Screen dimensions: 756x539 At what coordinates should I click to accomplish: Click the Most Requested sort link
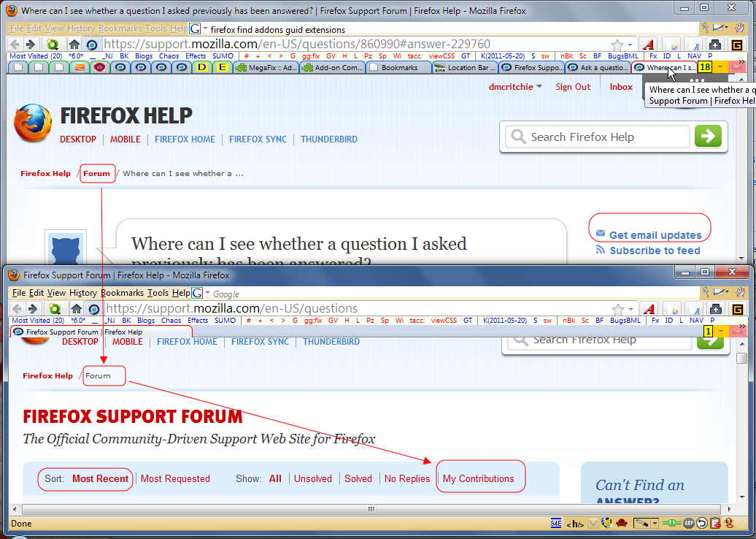[x=175, y=478]
